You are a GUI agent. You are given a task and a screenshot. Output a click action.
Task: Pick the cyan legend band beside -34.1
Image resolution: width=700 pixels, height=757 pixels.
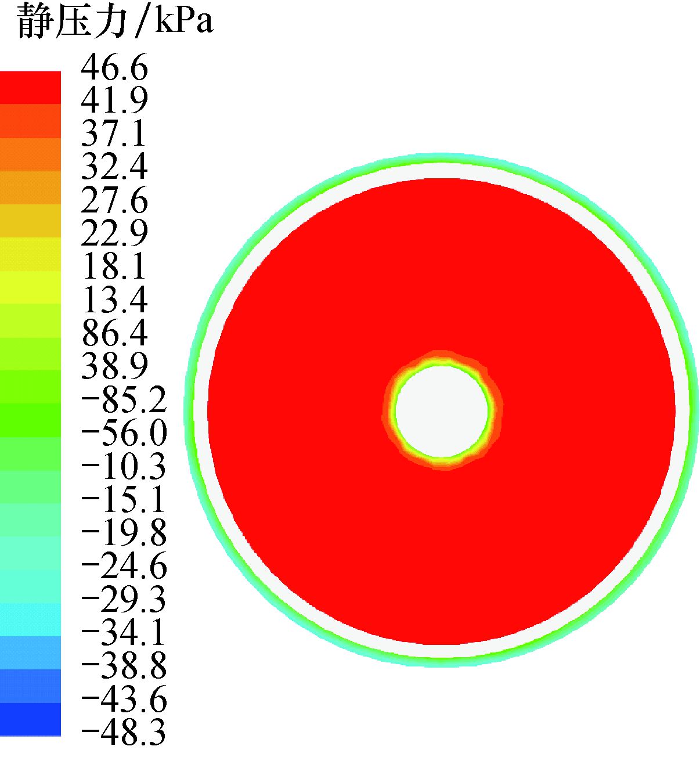tap(30, 619)
